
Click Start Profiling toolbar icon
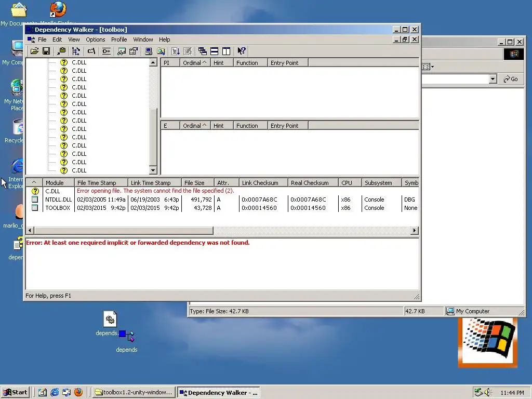click(x=176, y=51)
